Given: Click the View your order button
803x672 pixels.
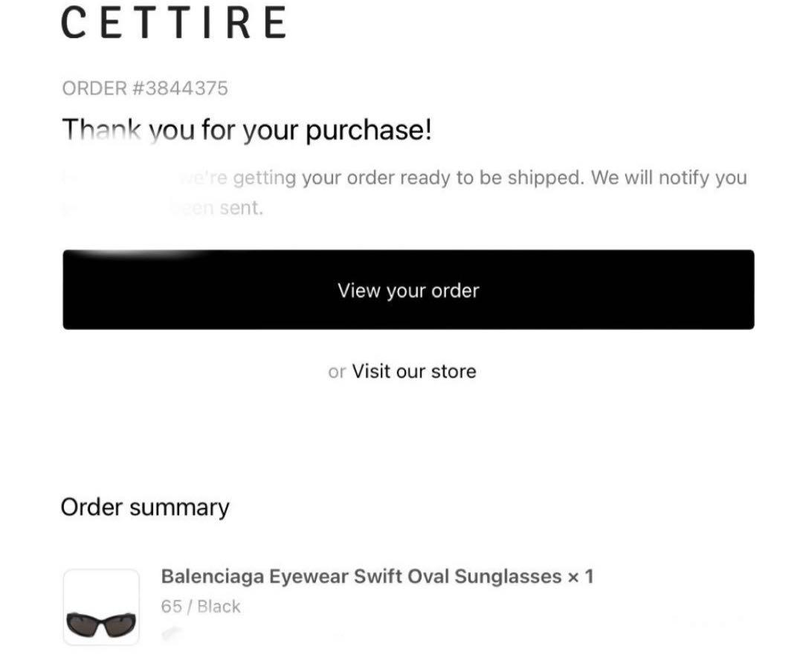Looking at the screenshot, I should (x=408, y=290).
